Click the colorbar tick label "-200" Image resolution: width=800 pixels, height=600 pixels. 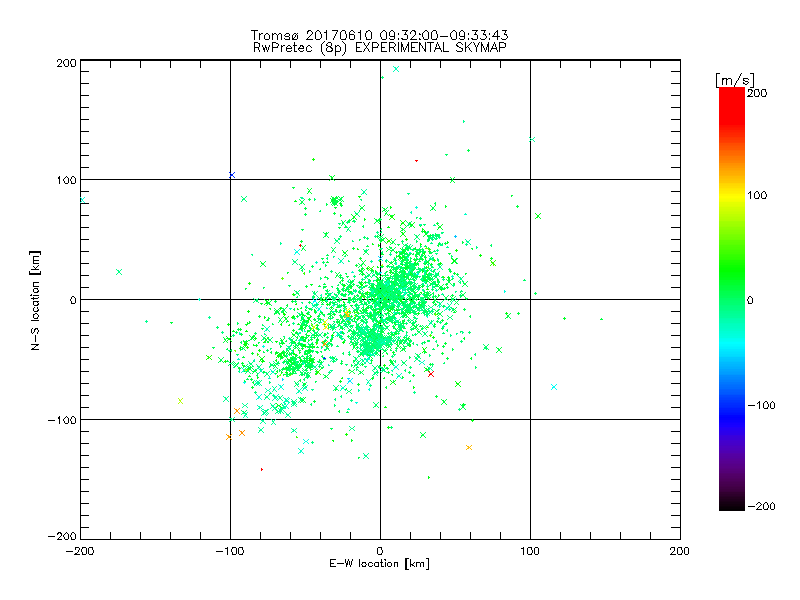761,506
